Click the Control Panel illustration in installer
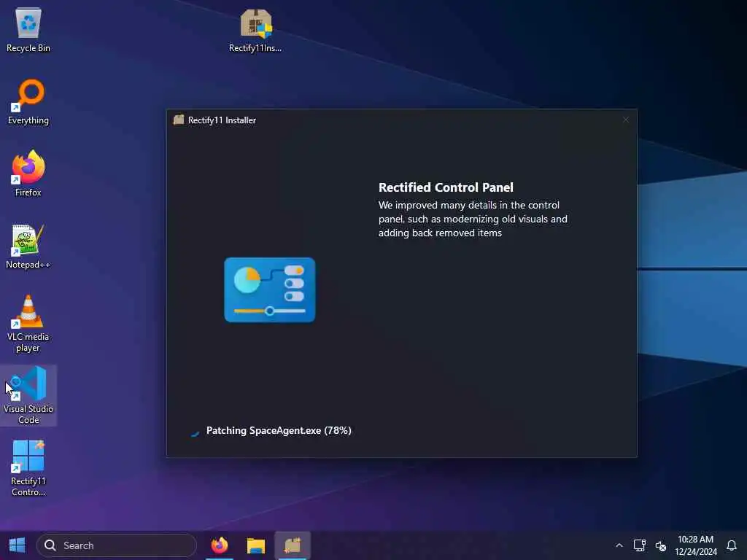The image size is (747, 560). pos(270,290)
